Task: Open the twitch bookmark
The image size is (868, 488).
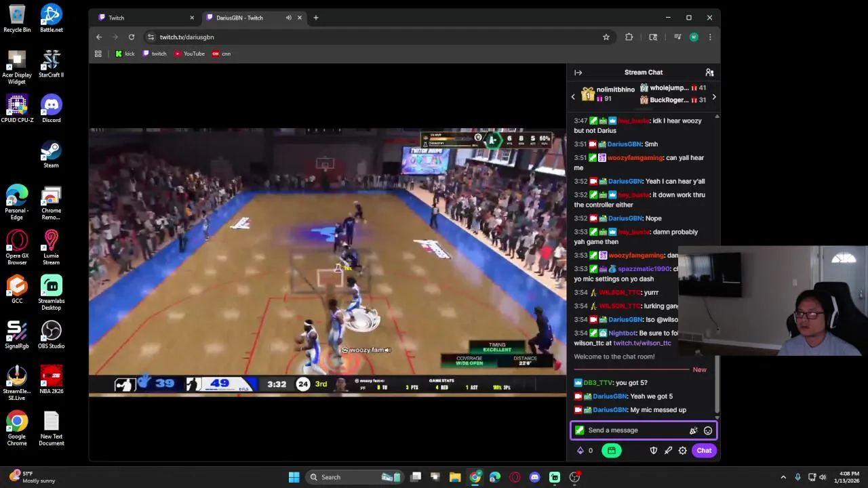Action: pos(155,54)
